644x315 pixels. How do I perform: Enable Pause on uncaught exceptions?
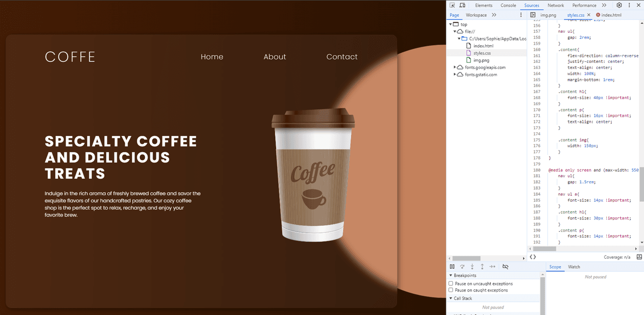[x=451, y=284]
